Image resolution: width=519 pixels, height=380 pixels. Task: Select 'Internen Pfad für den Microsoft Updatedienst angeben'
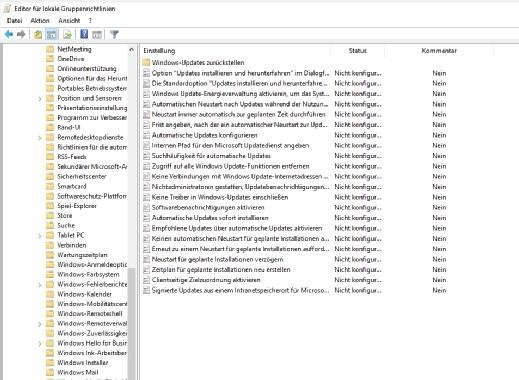(230, 145)
